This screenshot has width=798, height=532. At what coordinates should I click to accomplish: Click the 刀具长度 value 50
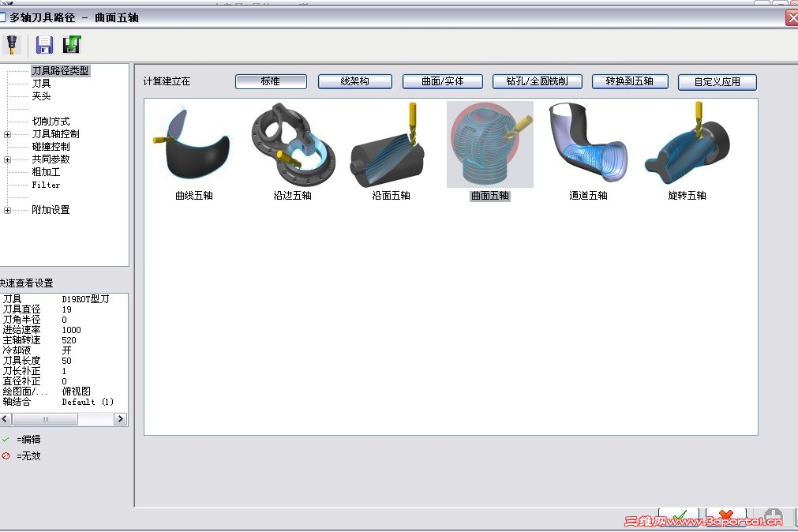[x=66, y=361]
